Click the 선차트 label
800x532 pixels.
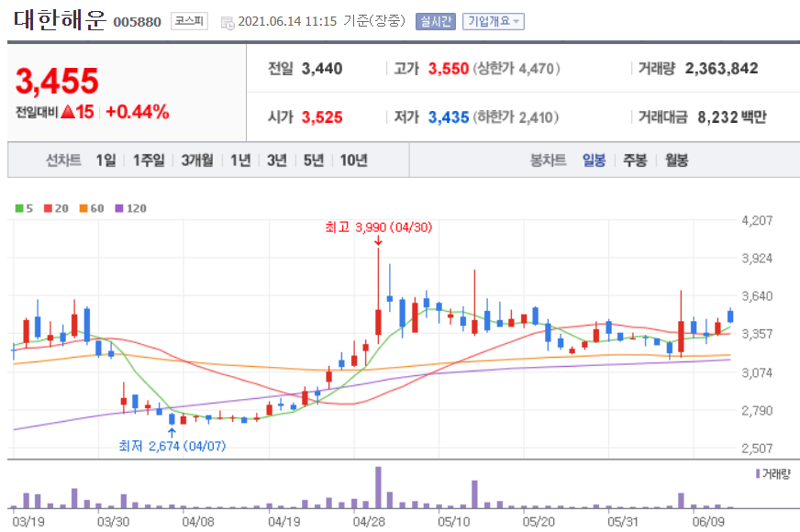click(64, 161)
